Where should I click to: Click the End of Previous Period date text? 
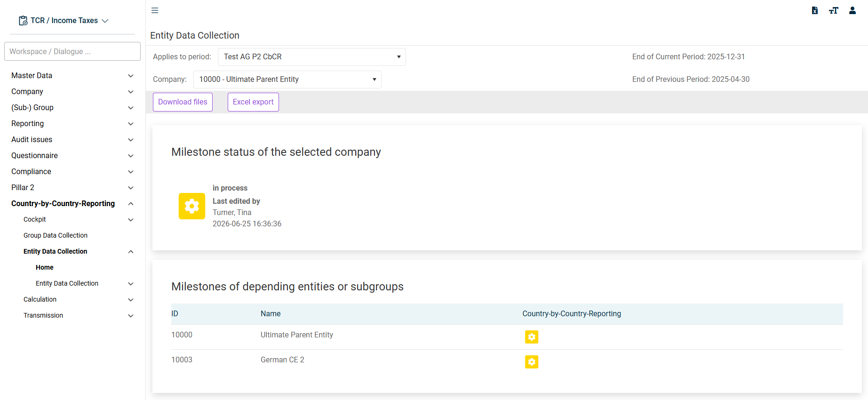tap(691, 80)
